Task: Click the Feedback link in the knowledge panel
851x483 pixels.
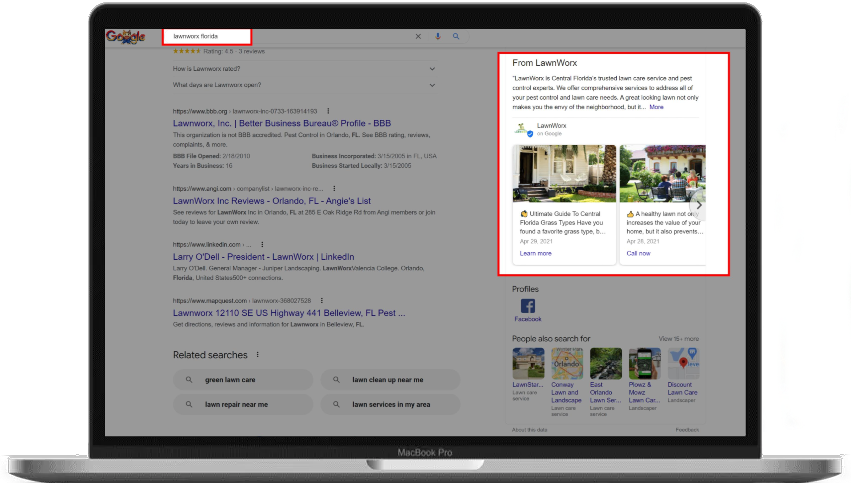Action: (687, 430)
